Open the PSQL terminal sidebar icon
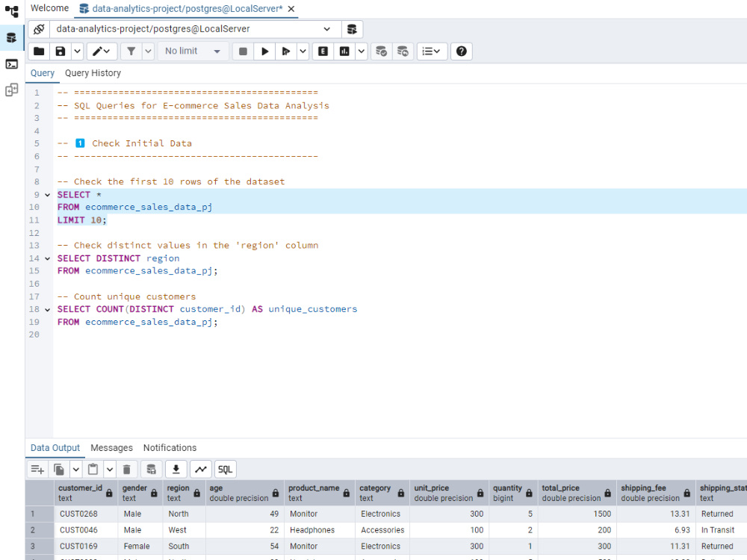The width and height of the screenshot is (747, 560). (11, 63)
